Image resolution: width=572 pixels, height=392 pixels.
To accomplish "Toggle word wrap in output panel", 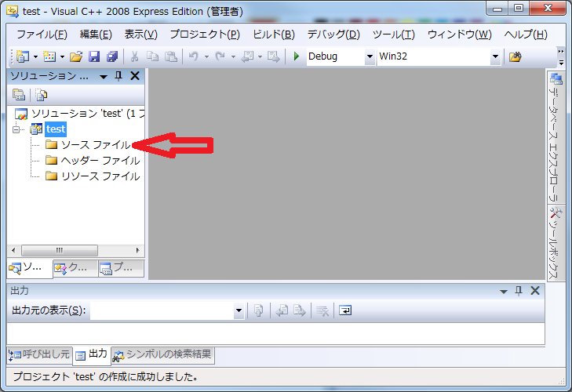I will pos(345,310).
